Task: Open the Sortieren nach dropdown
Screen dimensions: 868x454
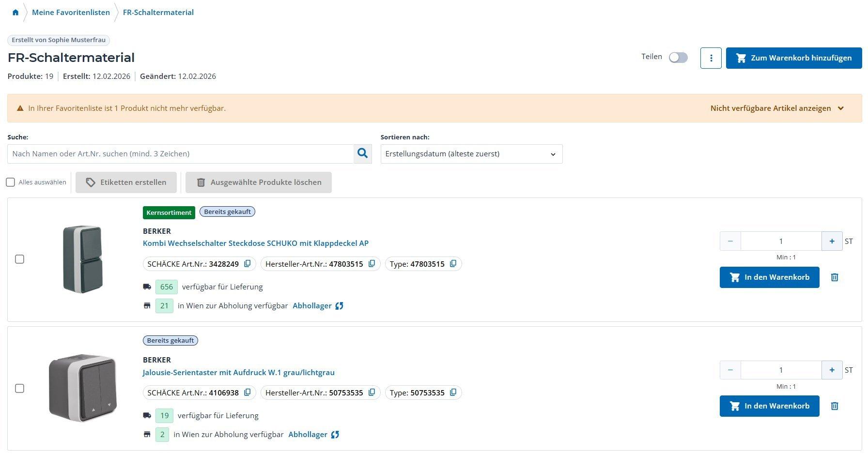Action: (x=471, y=154)
